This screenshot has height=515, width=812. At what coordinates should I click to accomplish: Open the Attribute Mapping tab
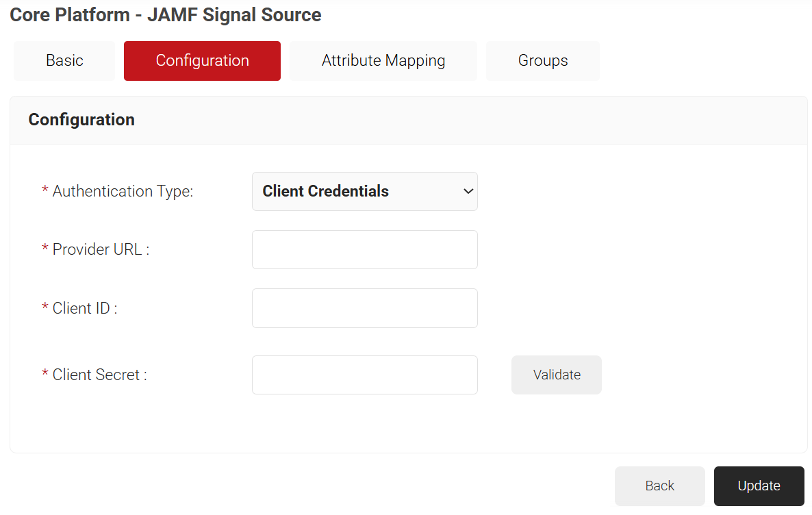point(383,61)
